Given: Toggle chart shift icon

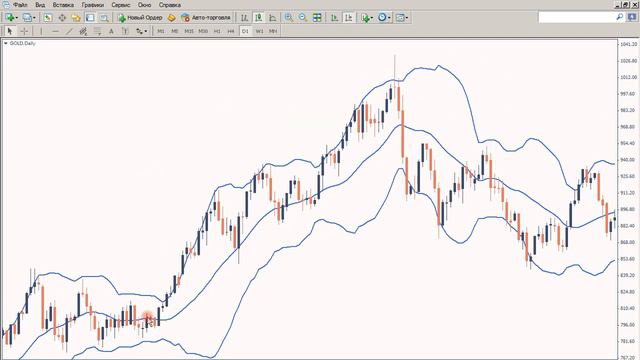Looking at the screenshot, I should pyautogui.click(x=349, y=18).
